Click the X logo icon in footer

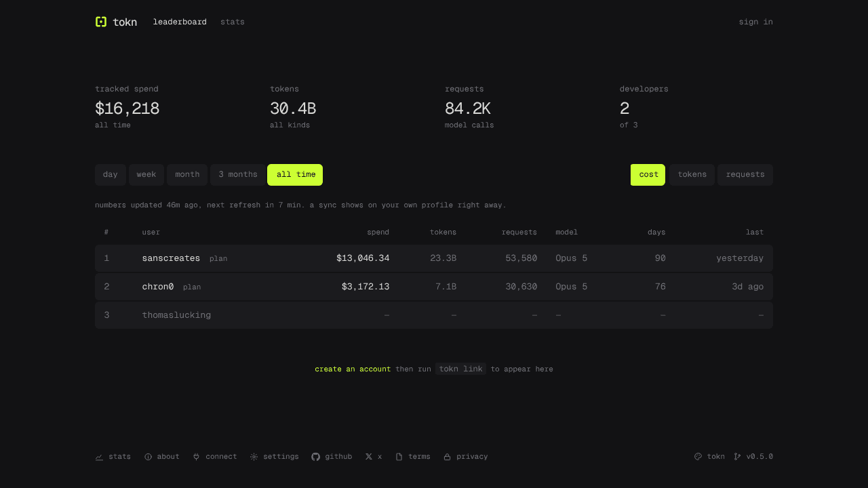click(369, 457)
